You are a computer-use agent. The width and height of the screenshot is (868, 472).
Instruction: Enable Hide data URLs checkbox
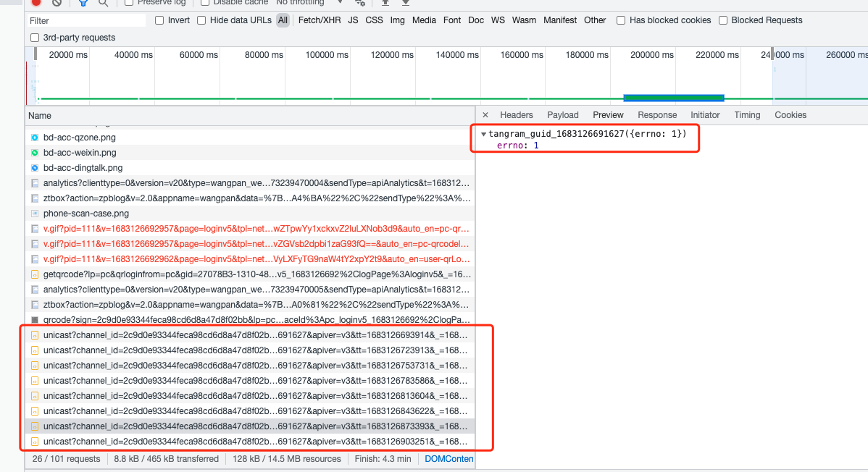(201, 20)
